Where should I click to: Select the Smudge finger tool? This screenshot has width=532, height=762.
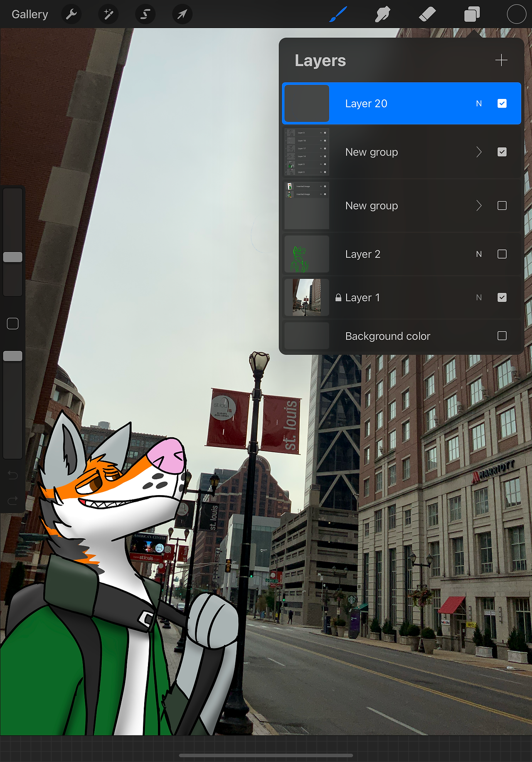[382, 15]
